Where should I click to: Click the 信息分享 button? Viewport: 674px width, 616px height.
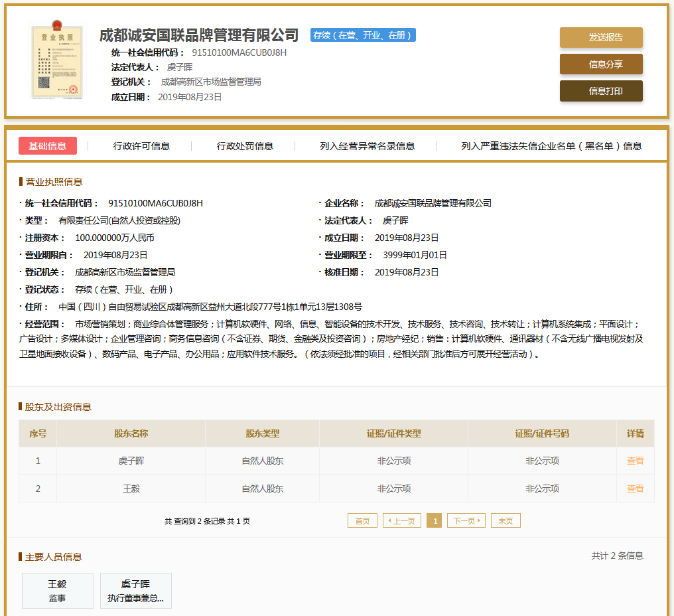point(601,64)
